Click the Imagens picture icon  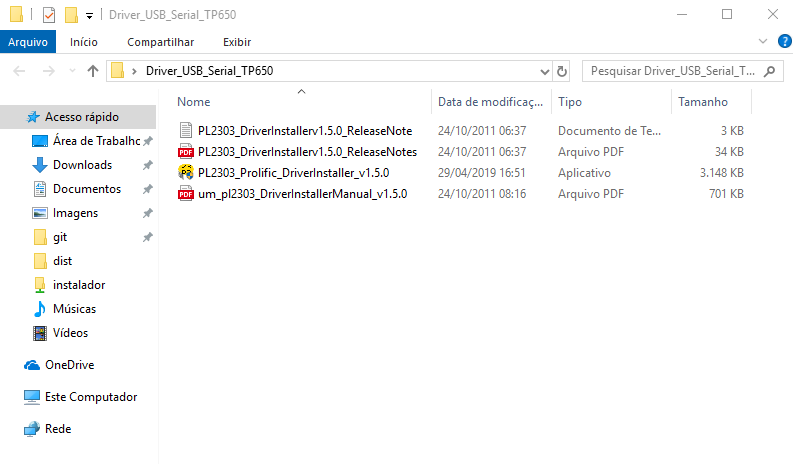pyautogui.click(x=39, y=213)
